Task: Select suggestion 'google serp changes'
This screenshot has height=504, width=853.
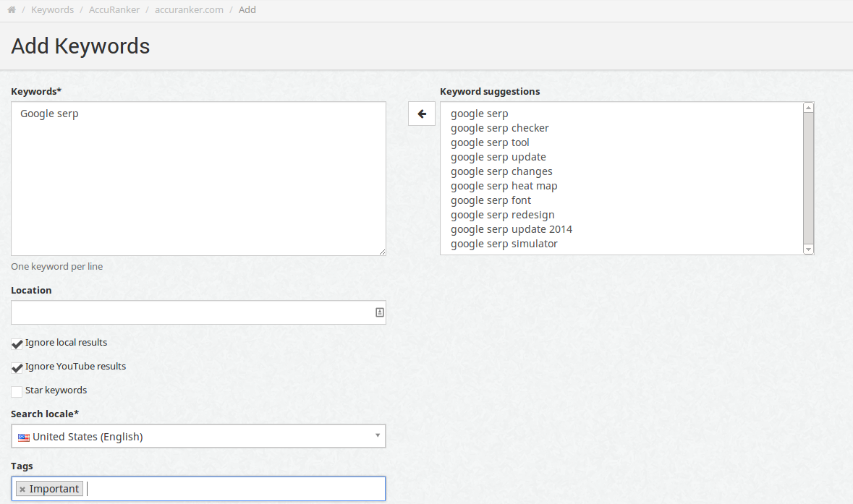Action: pyautogui.click(x=501, y=172)
